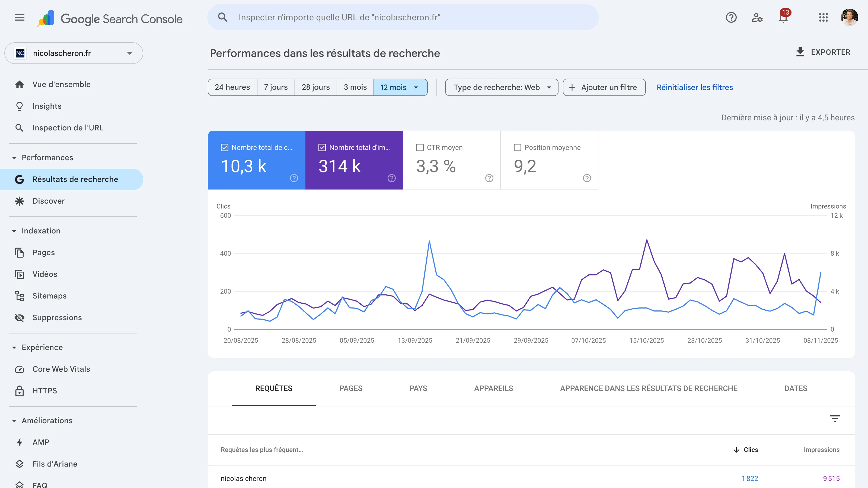The height and width of the screenshot is (488, 868).
Task: Open the Google apps grid
Action: tap(823, 18)
